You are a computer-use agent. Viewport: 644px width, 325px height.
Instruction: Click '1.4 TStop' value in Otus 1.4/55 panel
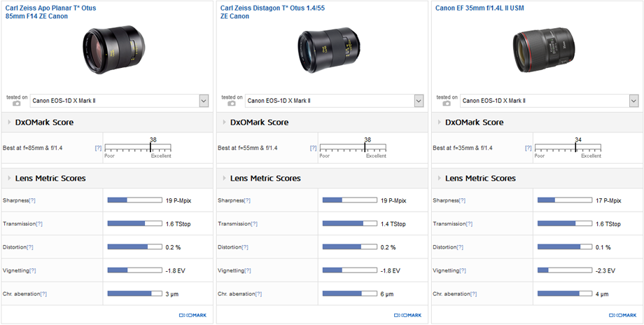393,224
